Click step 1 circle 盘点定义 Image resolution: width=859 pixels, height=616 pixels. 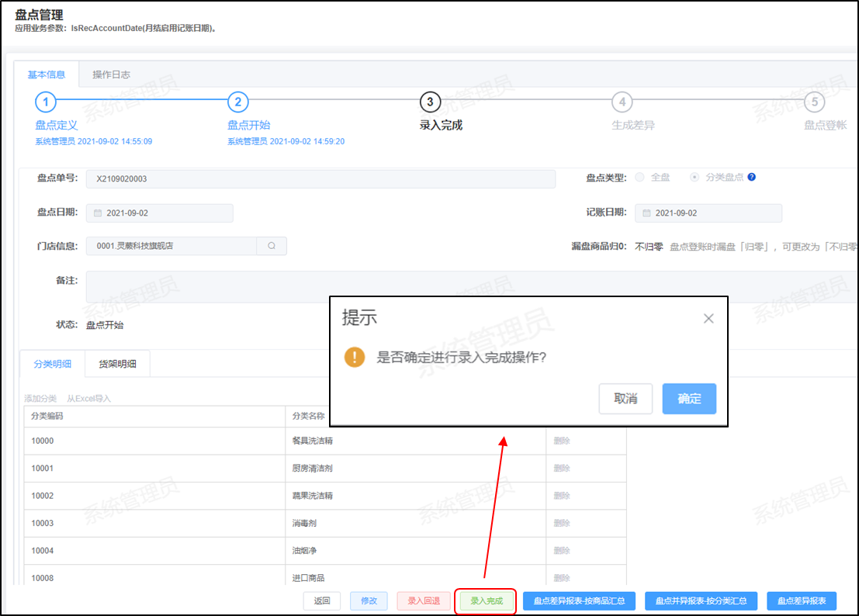(x=46, y=102)
